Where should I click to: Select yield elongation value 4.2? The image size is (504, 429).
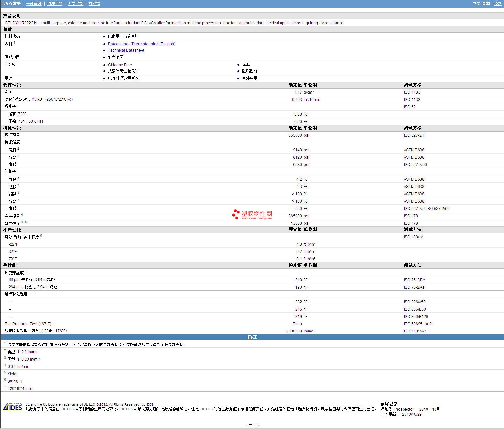tap(299, 179)
